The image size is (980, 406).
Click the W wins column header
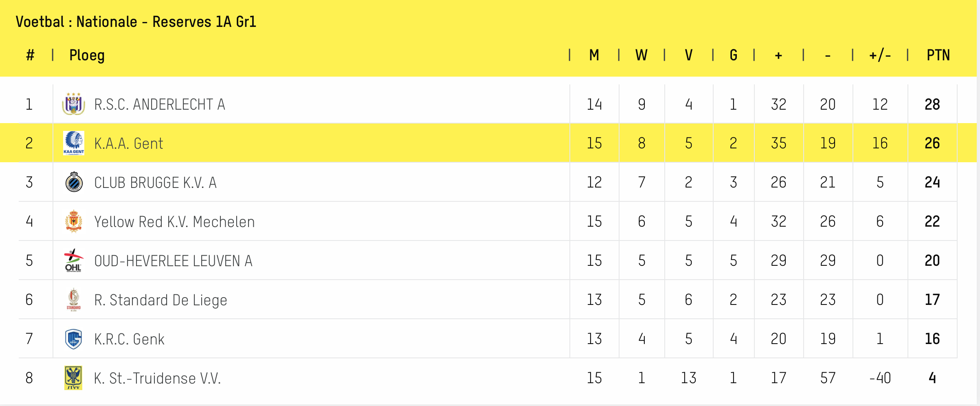click(x=642, y=55)
